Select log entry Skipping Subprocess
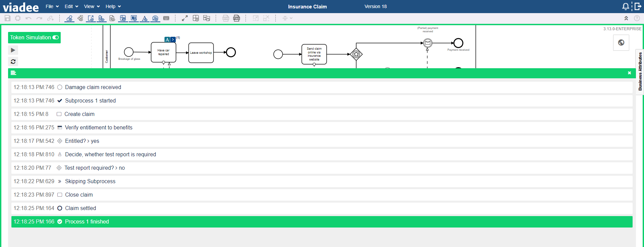 click(322, 181)
